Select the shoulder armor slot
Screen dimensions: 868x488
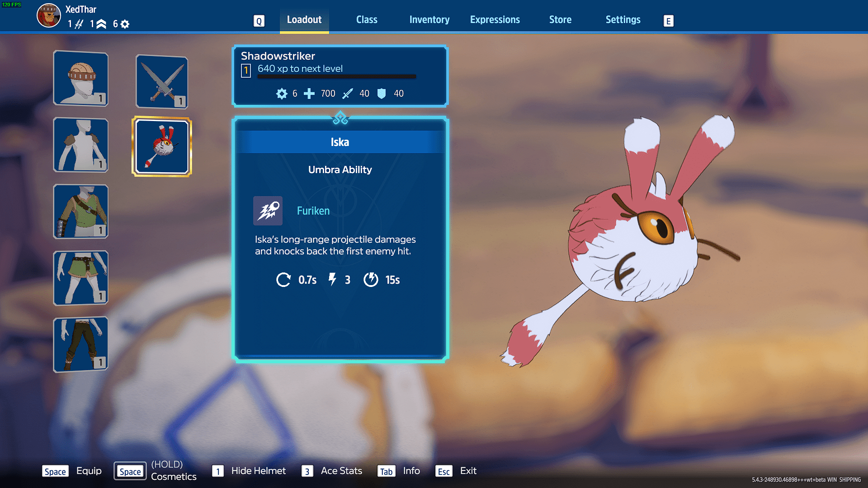click(x=80, y=145)
